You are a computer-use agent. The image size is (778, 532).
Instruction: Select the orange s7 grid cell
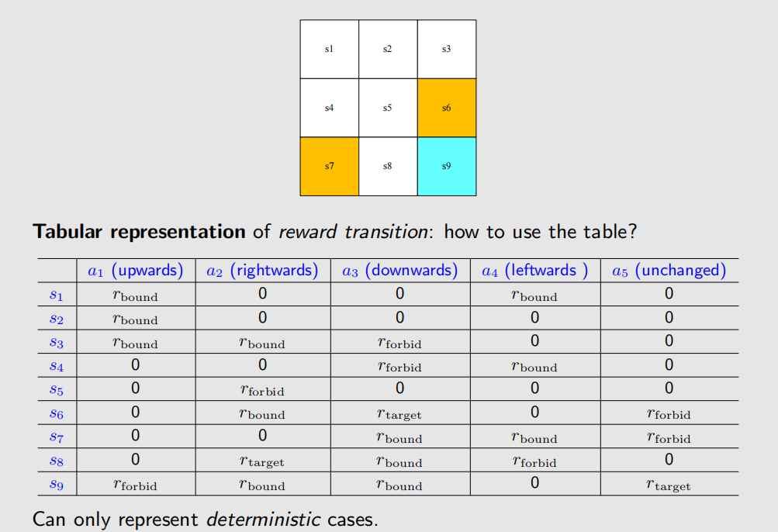[329, 166]
